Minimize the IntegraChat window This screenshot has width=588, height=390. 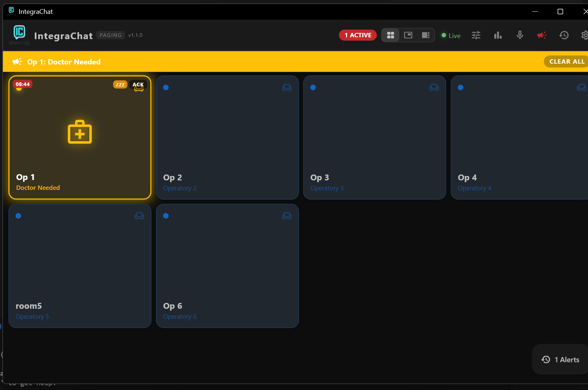[x=535, y=12]
